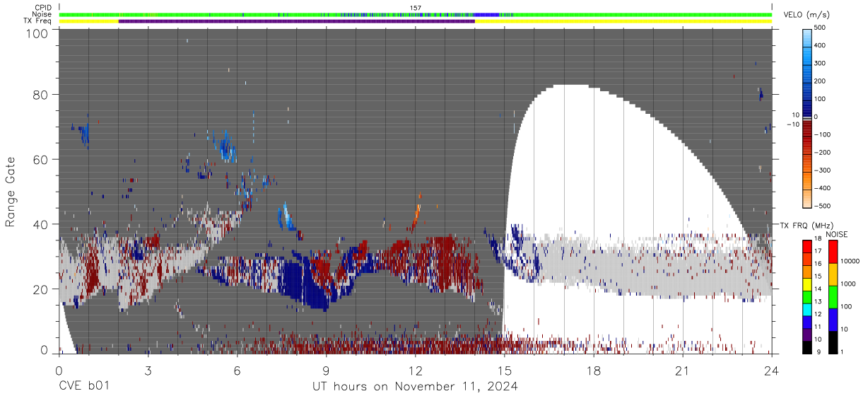Click the -10 label left of velocity bar

[x=792, y=124]
